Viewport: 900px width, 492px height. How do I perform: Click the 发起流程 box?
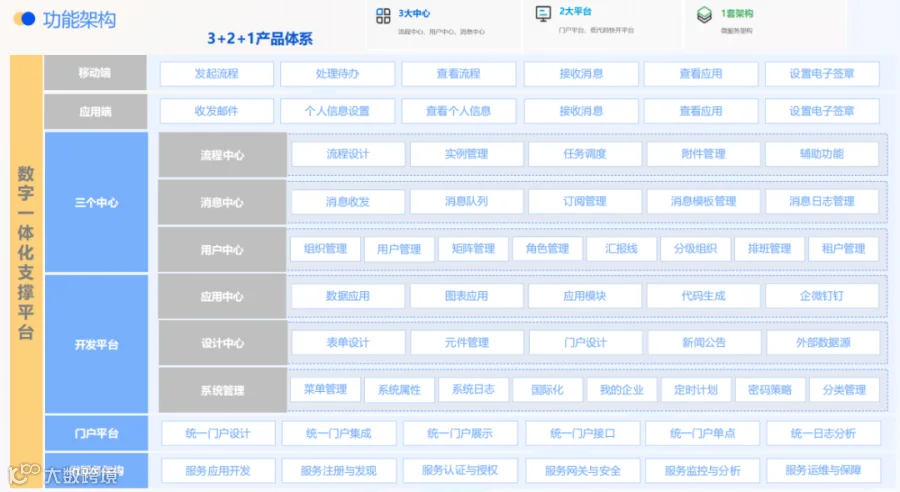tap(216, 74)
